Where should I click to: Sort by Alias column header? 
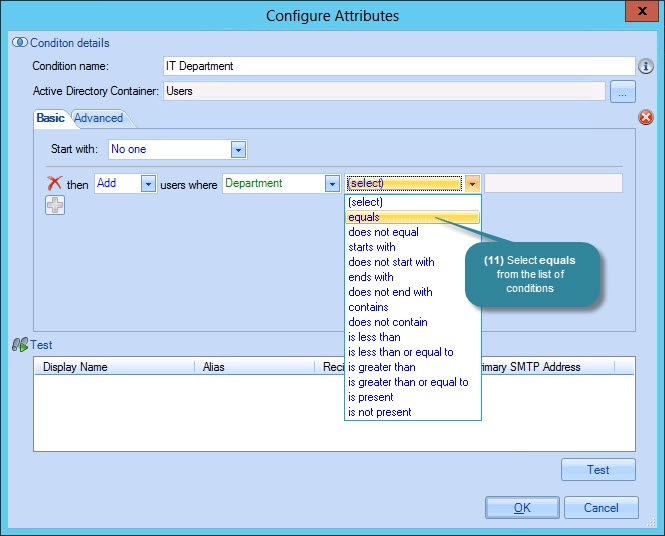click(x=254, y=367)
